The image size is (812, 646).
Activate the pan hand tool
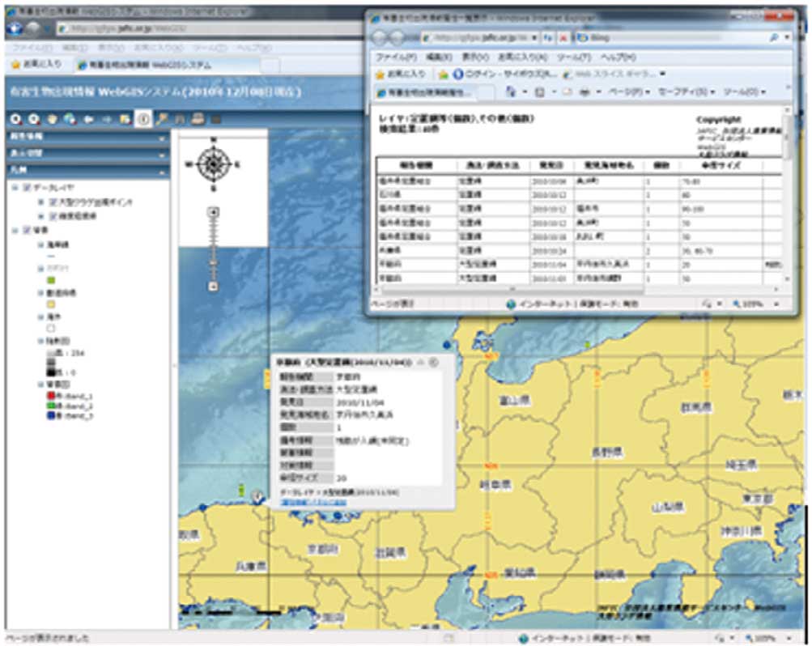52,119
